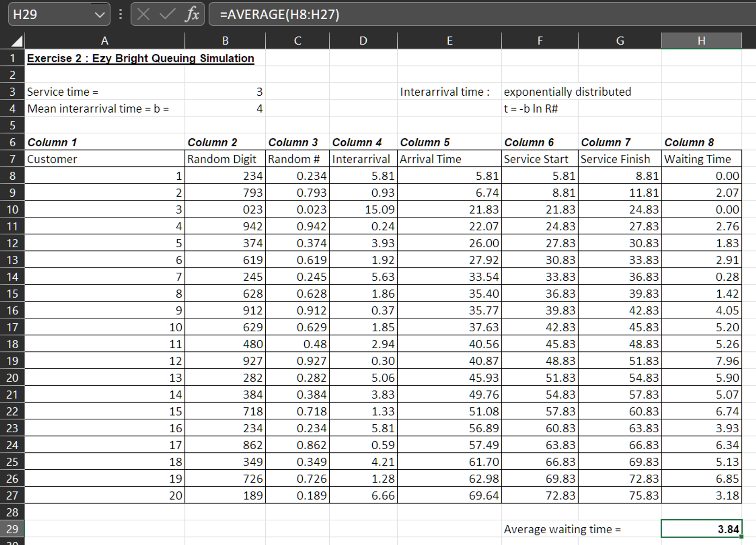This screenshot has width=756, height=545.
Task: Click waiting time cell 2.91
Action: pos(702,260)
